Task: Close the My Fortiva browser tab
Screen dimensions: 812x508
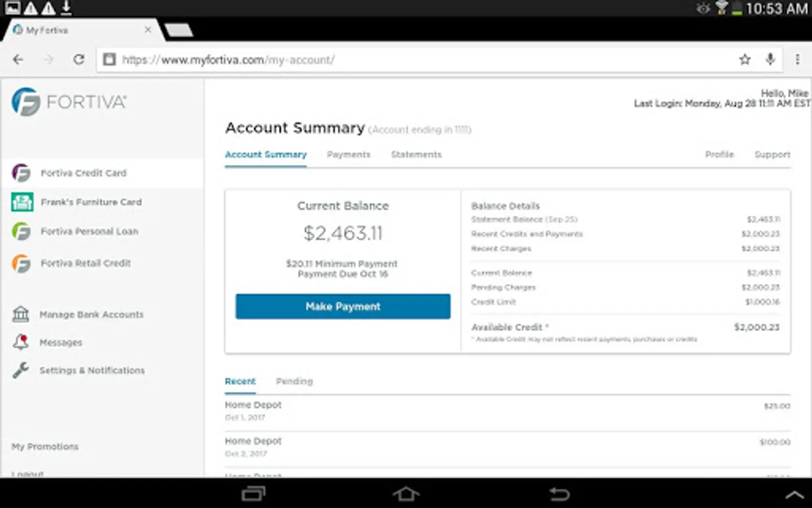Action: (148, 29)
